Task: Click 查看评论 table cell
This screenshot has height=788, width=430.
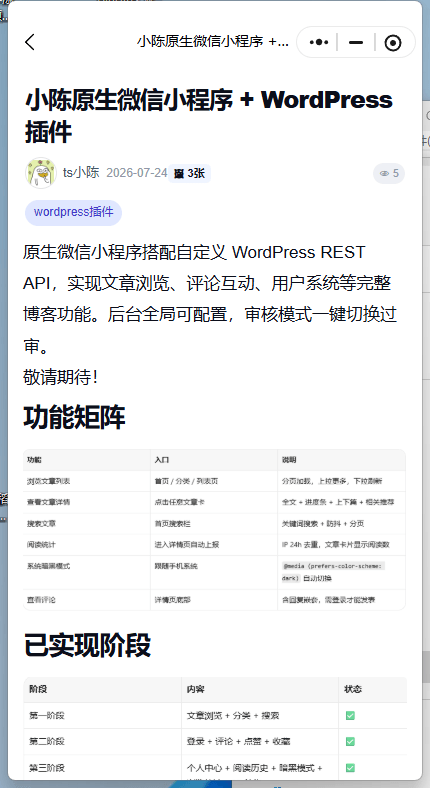Action: [41, 600]
